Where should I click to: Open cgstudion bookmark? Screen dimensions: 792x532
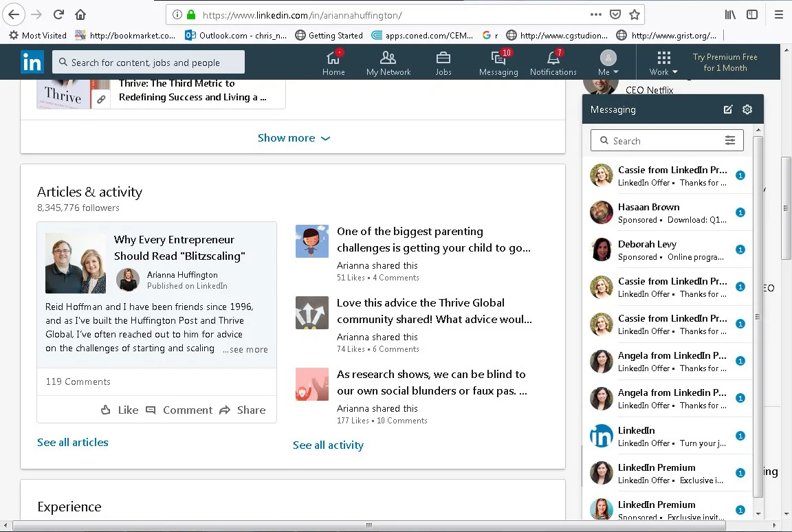coord(557,35)
